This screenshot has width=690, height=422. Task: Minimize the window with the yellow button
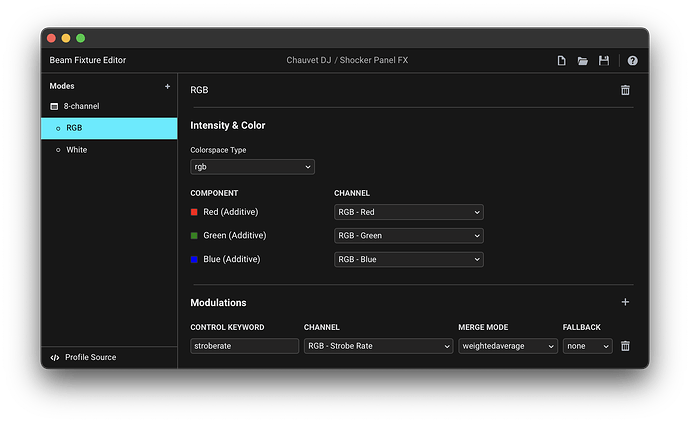(x=66, y=38)
